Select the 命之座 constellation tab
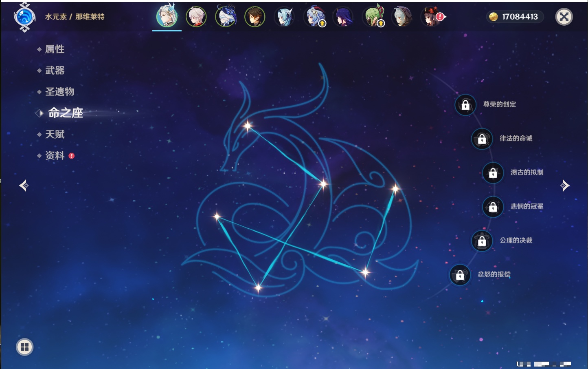The image size is (588, 369). [65, 113]
